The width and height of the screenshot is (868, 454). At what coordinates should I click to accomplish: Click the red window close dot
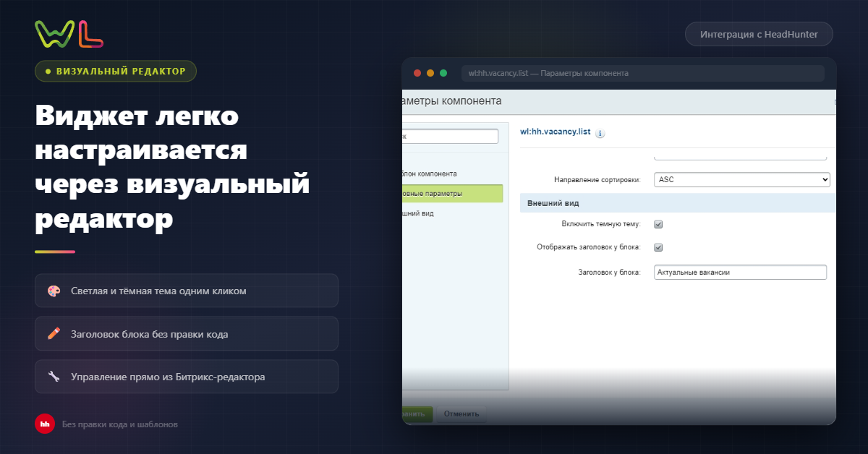417,73
